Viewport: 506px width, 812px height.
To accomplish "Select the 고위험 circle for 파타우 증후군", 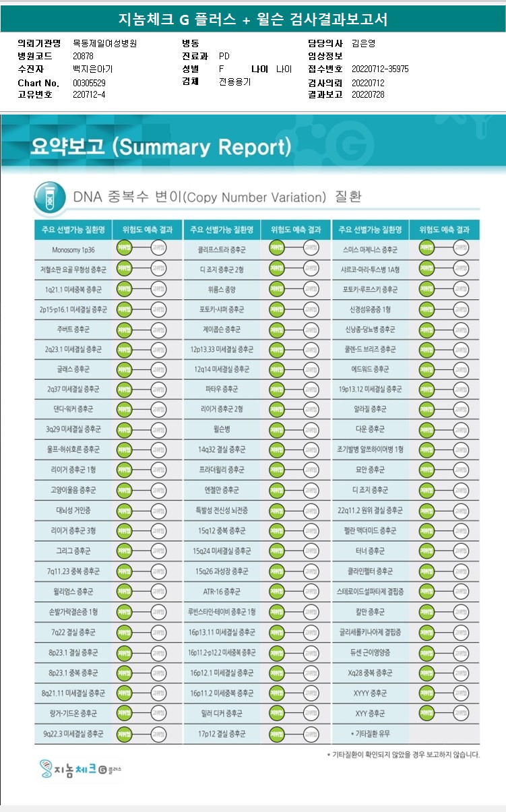I will [x=311, y=389].
